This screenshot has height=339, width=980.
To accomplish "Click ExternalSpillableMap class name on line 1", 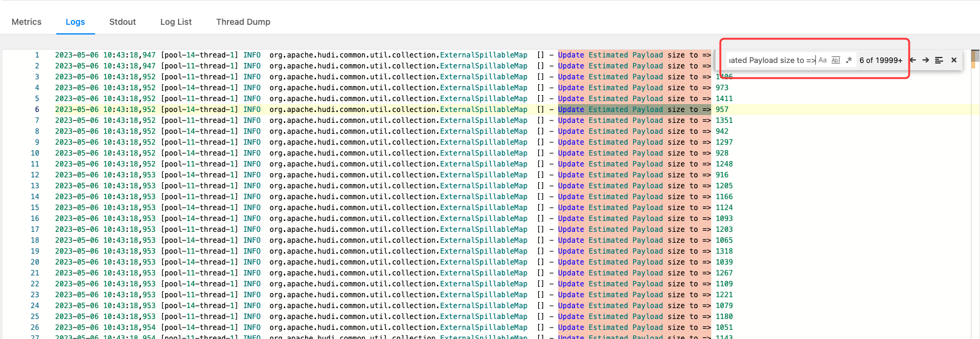I will point(484,55).
